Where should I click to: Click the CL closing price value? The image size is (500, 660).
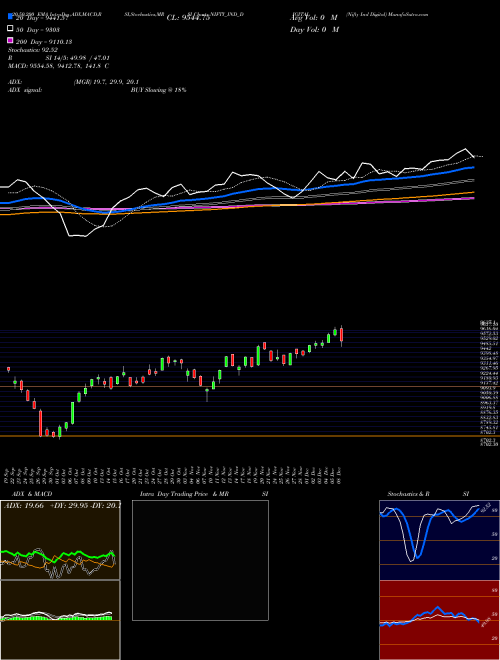click(188, 18)
